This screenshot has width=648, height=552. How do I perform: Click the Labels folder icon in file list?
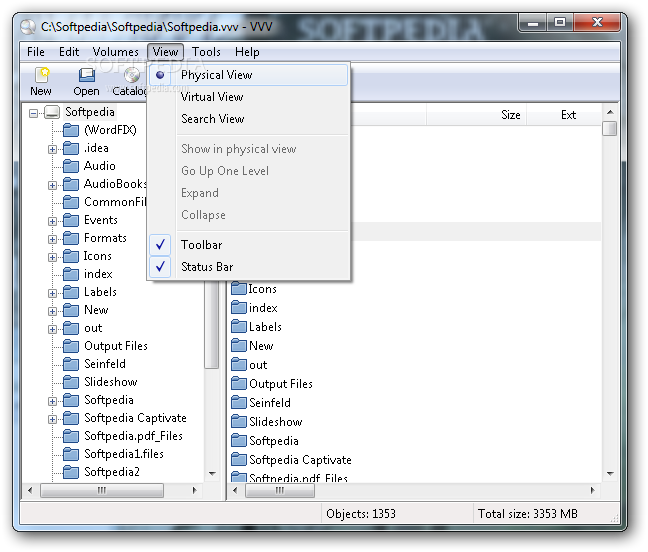point(239,326)
